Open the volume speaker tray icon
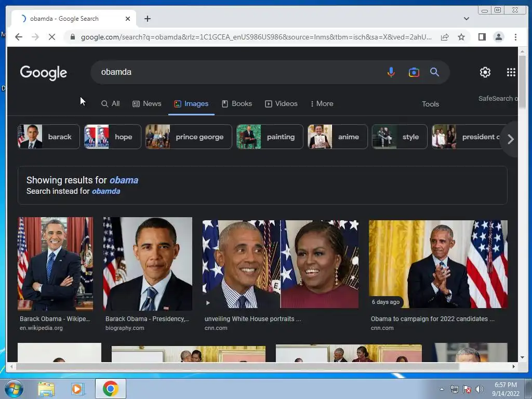 [x=479, y=389]
